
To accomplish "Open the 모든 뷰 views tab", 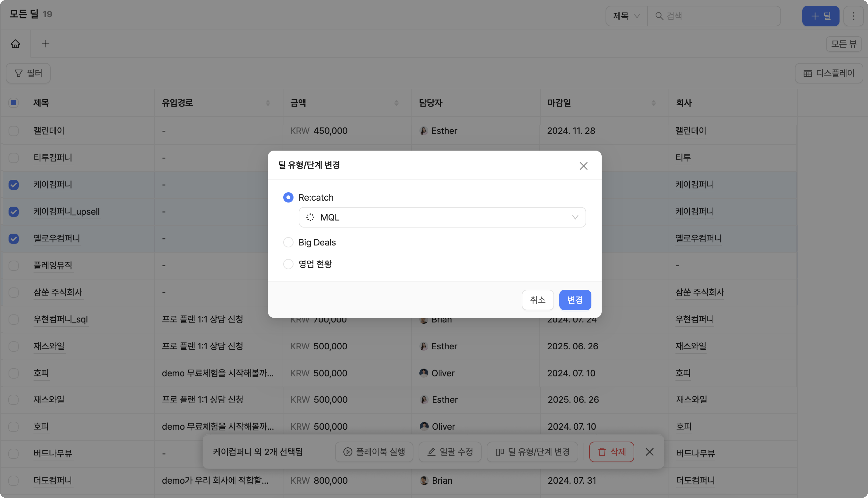I will tap(843, 44).
